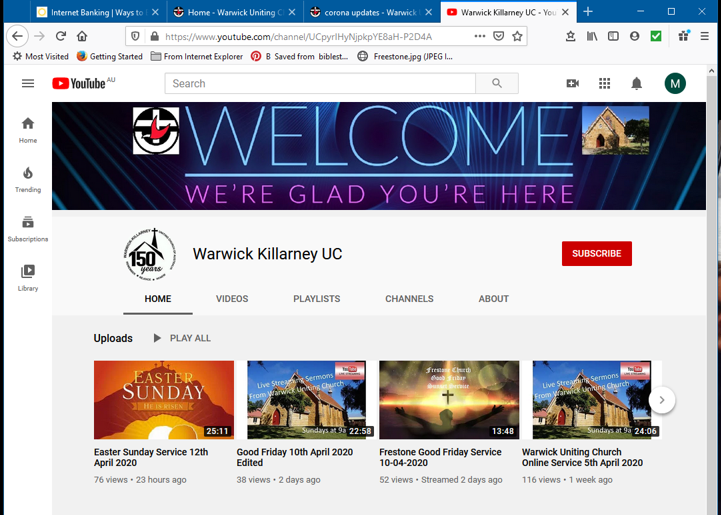Open the channel PLAYLISTS tab
Screen dimensions: 721x515
(317, 299)
